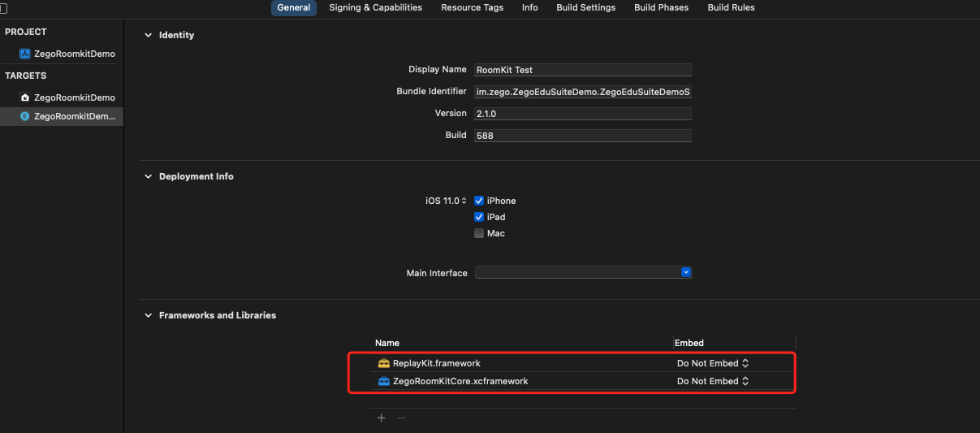
Task: Open the Build Rules tab
Action: 731,7
